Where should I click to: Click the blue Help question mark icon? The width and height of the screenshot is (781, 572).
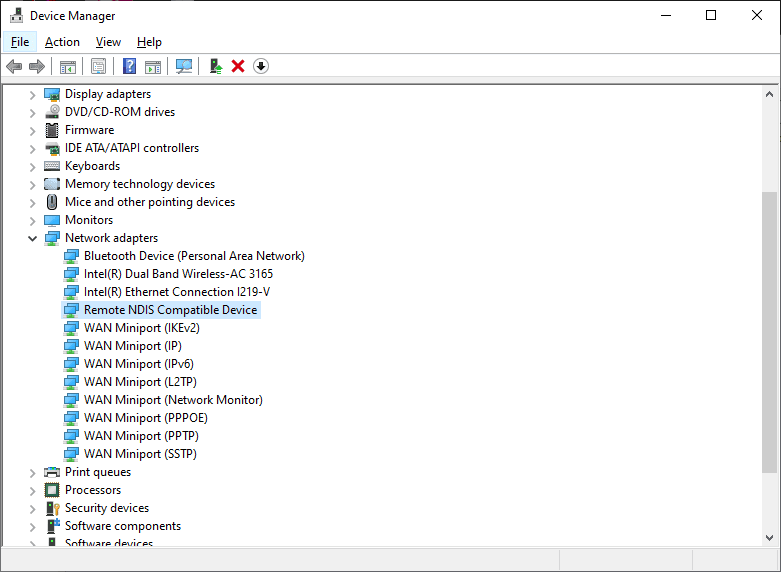coord(130,66)
